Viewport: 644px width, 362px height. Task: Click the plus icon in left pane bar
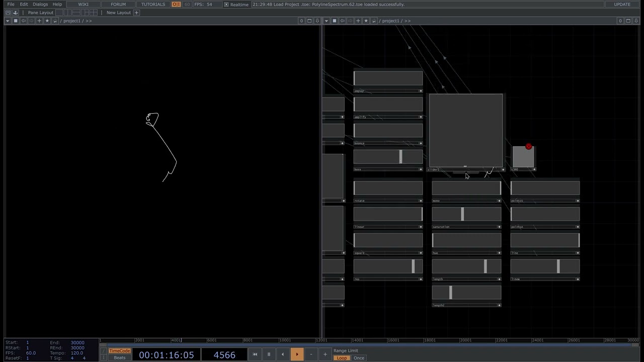[x=39, y=21]
